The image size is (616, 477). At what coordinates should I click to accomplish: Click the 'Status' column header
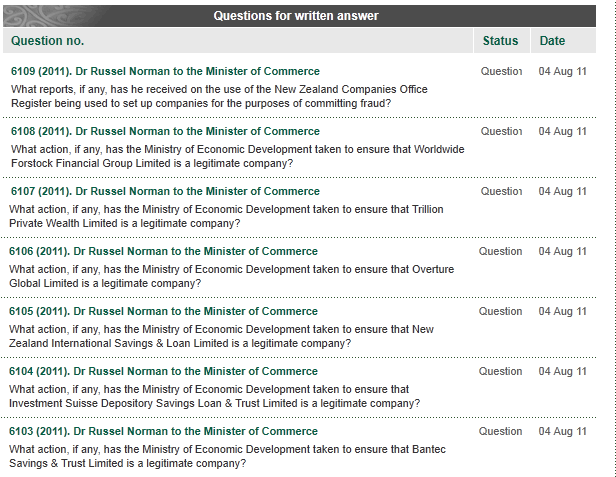coord(500,40)
